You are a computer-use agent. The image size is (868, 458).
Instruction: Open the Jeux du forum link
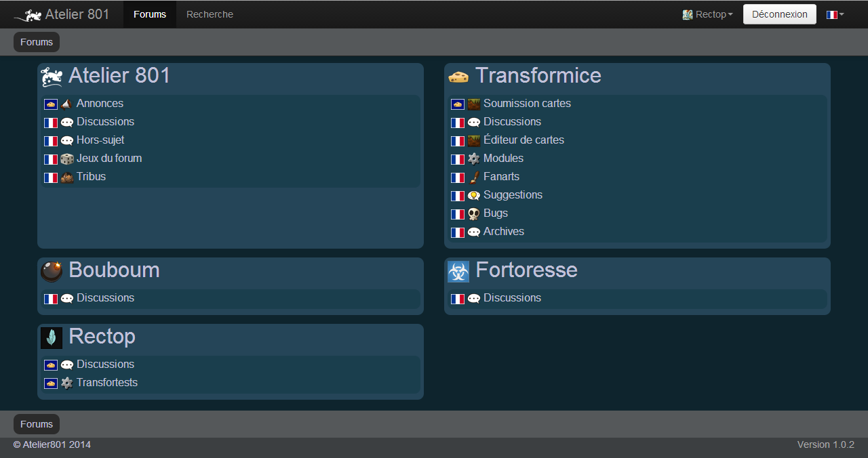pyautogui.click(x=109, y=159)
